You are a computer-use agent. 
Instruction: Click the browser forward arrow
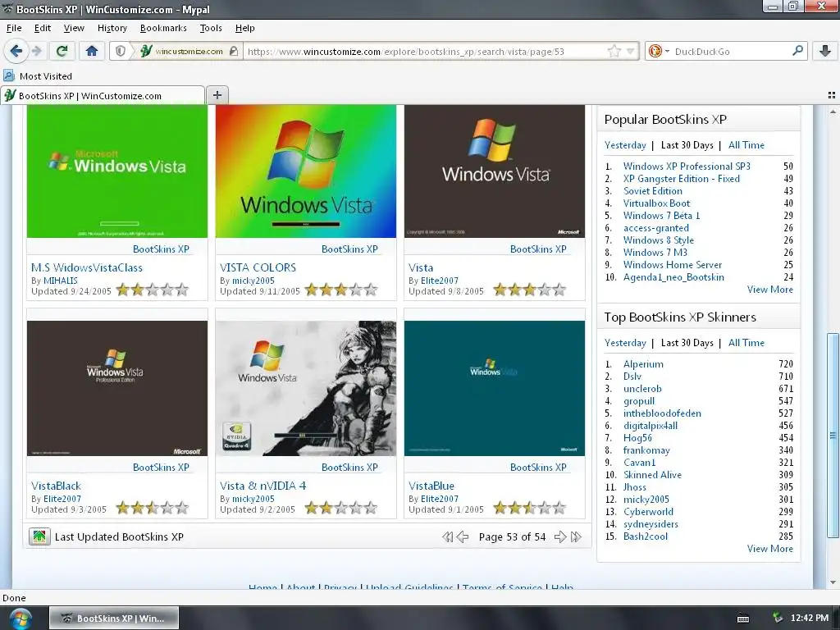tap(36, 51)
